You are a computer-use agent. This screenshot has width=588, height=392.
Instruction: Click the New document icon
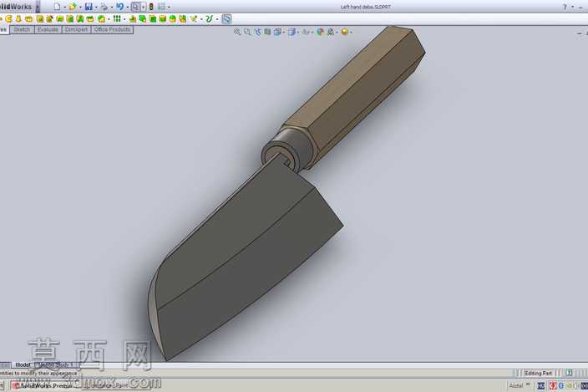coord(57,7)
